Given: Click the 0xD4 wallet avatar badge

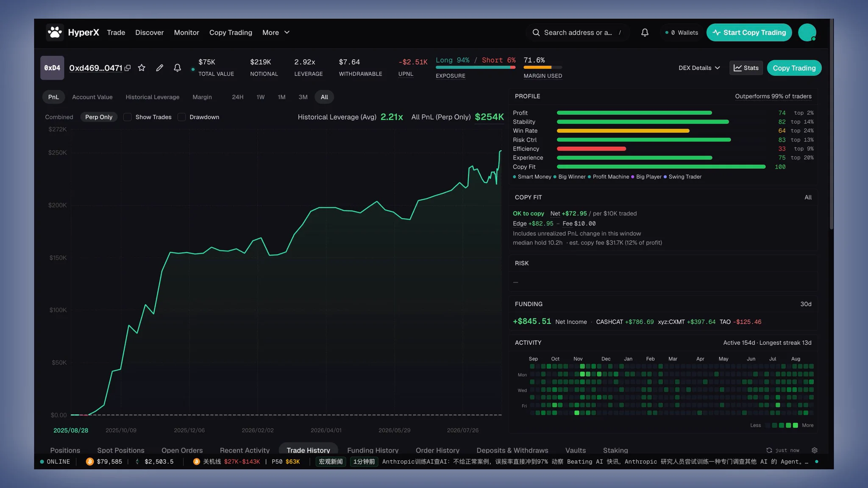Looking at the screenshot, I should (52, 68).
